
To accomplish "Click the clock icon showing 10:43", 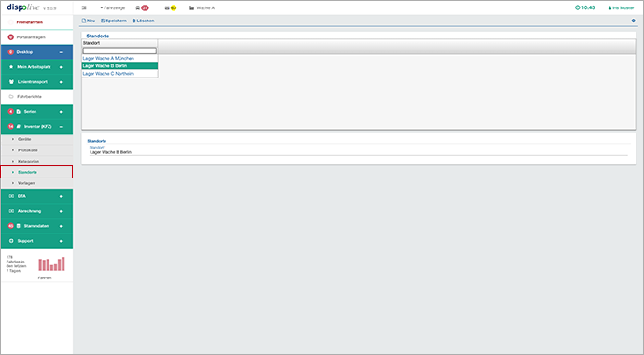I will (577, 7).
